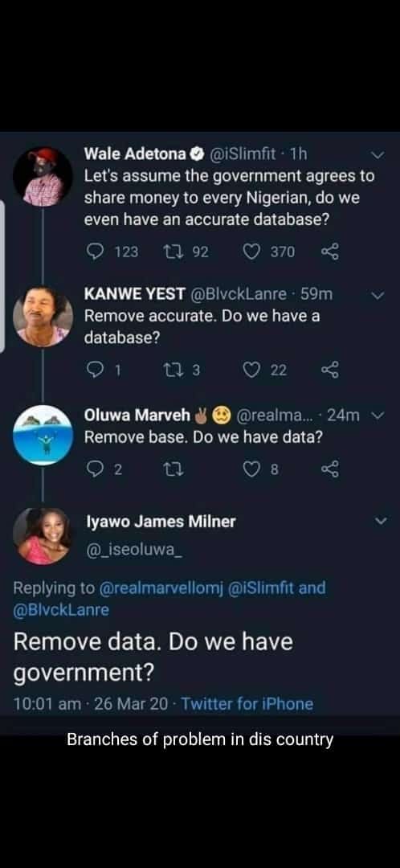This screenshot has height=868, width=400.
Task: Retweet Oluwa Marveh's data tweet
Action: click(172, 469)
